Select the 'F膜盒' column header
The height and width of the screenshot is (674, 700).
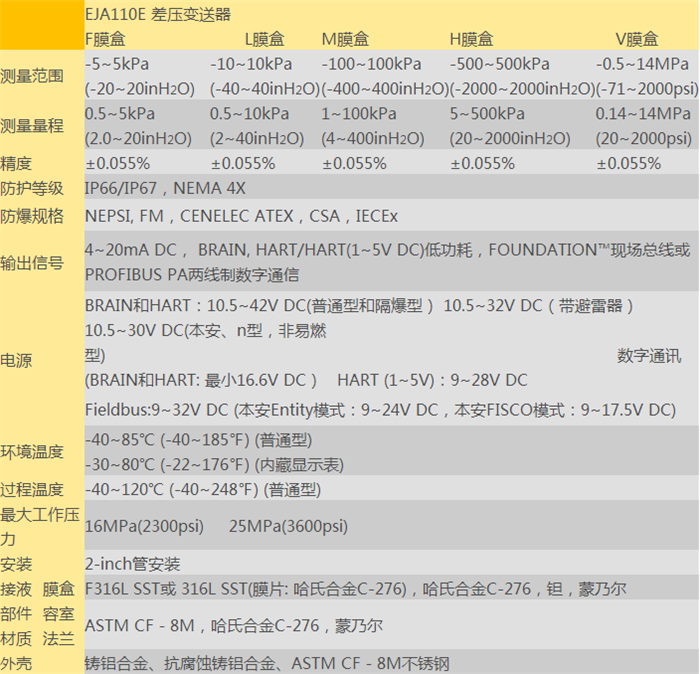[105, 39]
